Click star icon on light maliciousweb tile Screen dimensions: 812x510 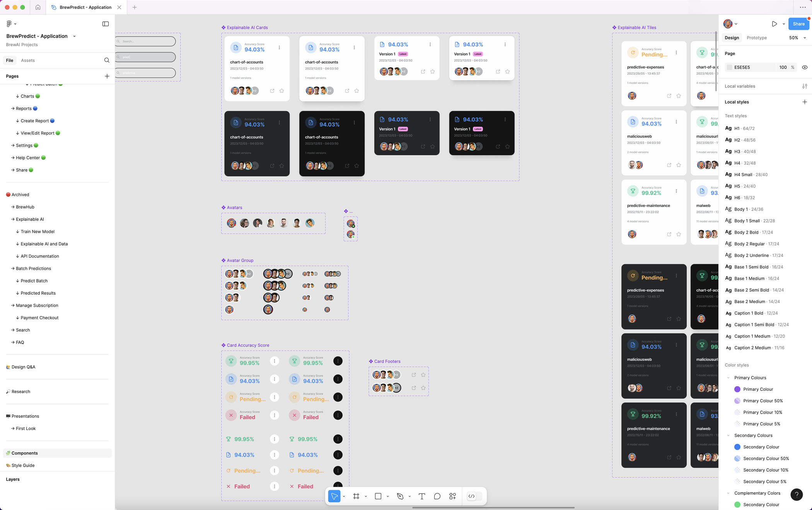click(679, 165)
